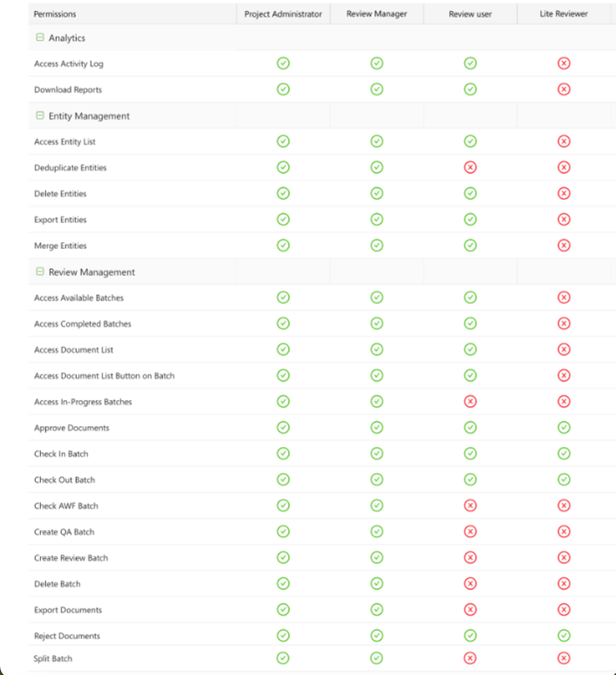Screen dimensions: 616x675
Task: Toggle Deduplicate Entities red X for Review user
Action: (x=470, y=167)
